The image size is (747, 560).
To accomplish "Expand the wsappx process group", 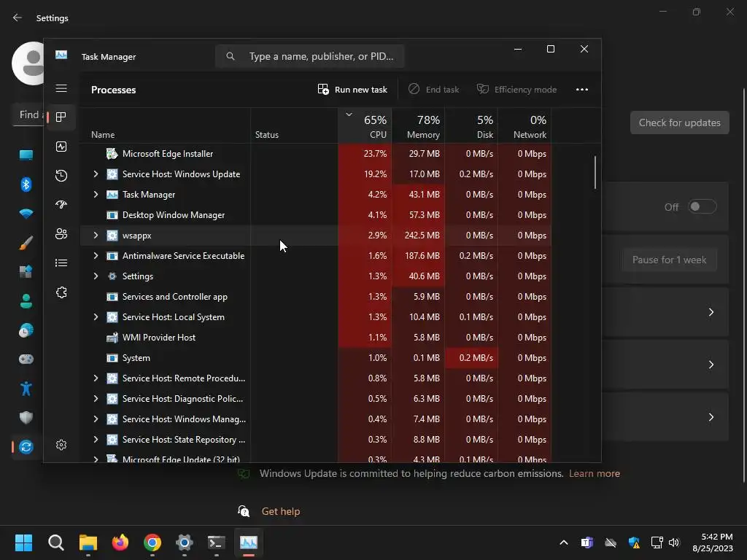I will [x=96, y=236].
